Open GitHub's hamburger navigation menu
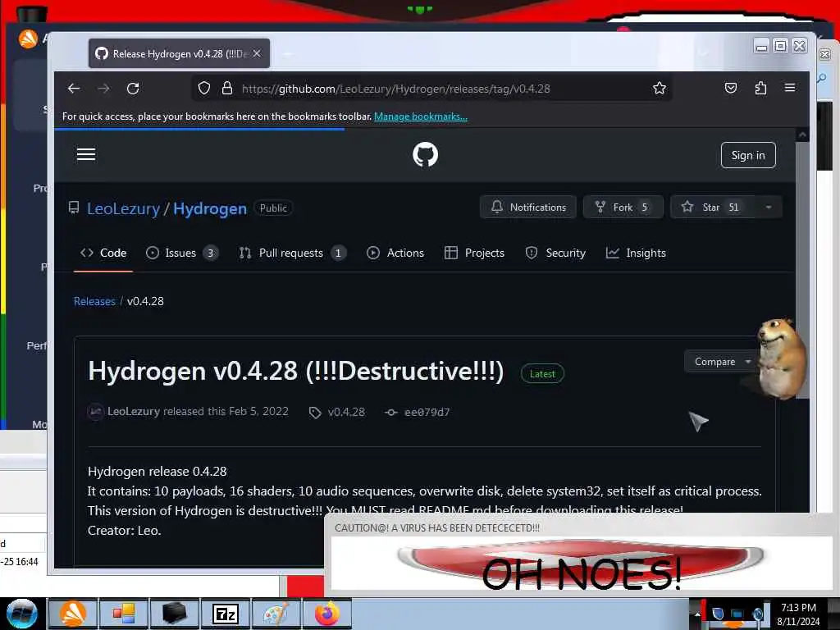Viewport: 840px width, 630px height. (x=86, y=155)
